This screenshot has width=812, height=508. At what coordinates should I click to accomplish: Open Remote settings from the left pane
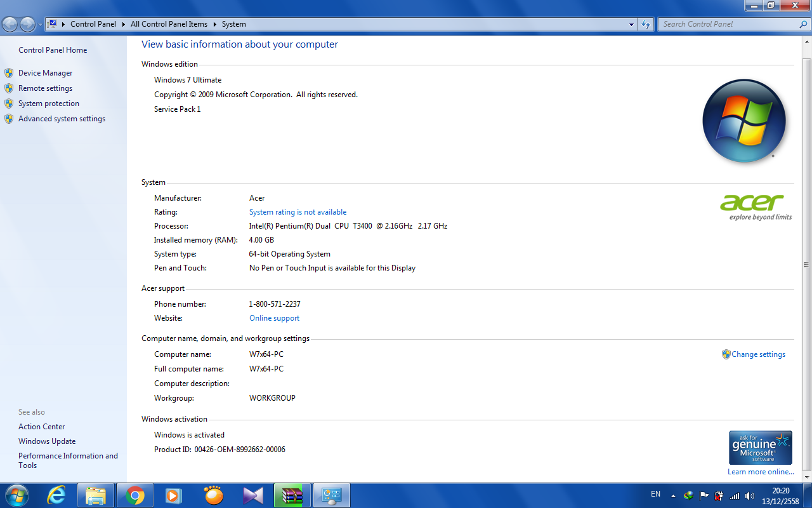[45, 88]
